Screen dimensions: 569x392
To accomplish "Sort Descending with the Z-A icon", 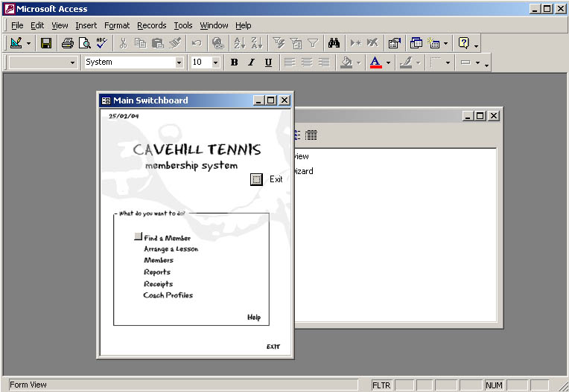I will (257, 43).
